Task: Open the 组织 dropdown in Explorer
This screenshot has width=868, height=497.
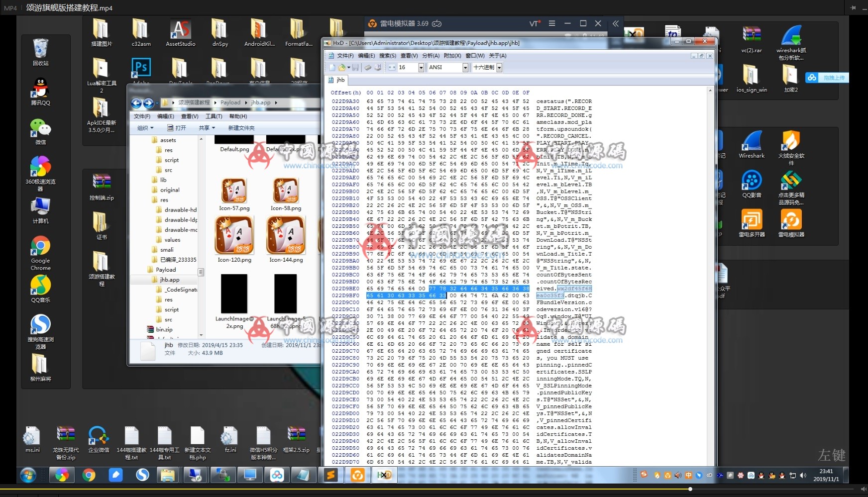Action: point(145,128)
